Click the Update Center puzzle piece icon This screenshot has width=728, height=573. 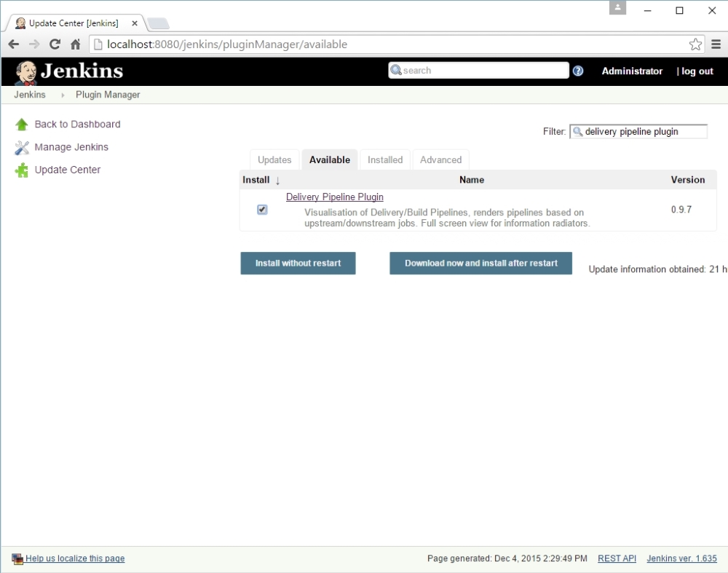pos(21,170)
